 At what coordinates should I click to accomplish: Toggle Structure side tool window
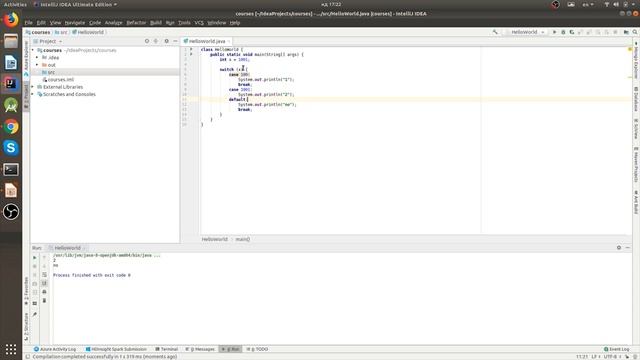point(26,327)
